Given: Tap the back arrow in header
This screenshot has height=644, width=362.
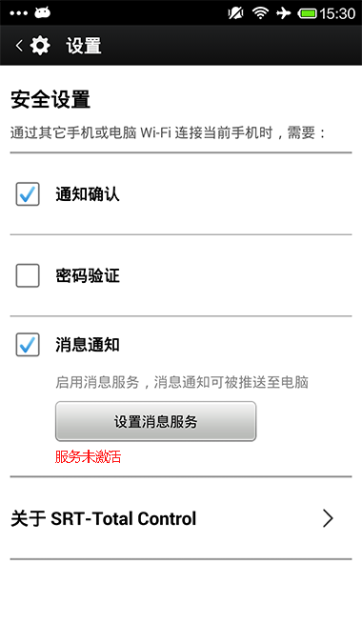Looking at the screenshot, I should (19, 46).
